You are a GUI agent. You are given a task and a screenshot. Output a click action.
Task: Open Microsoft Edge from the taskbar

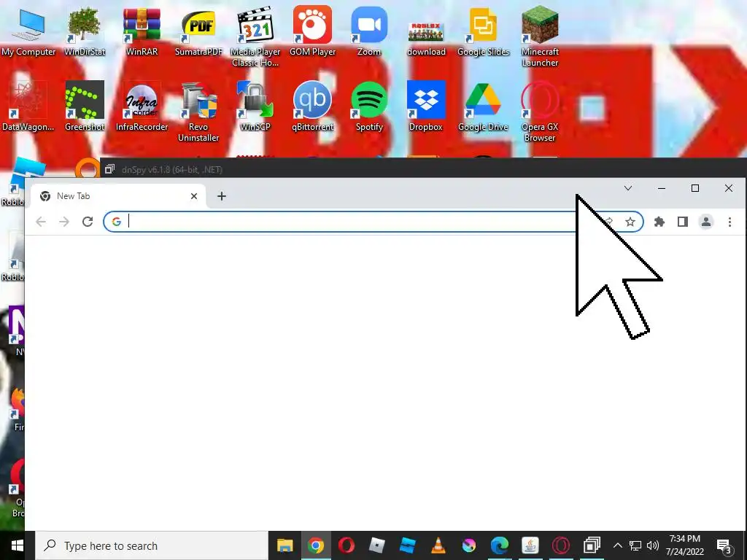[499, 545]
